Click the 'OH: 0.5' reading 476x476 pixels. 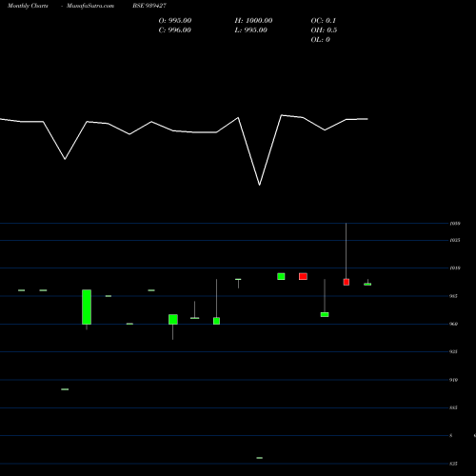pyautogui.click(x=324, y=30)
